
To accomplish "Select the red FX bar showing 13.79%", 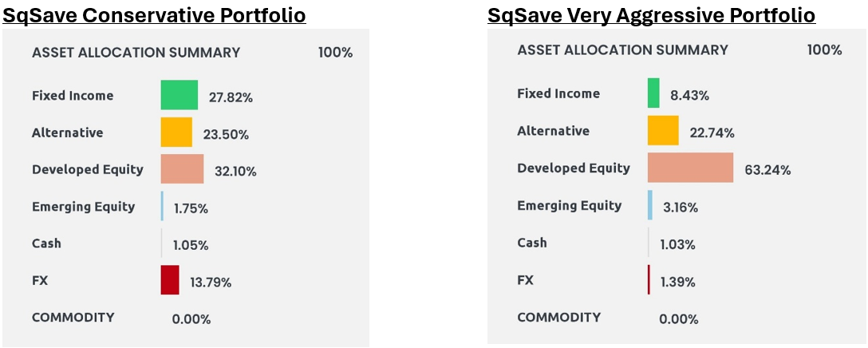I will (170, 280).
